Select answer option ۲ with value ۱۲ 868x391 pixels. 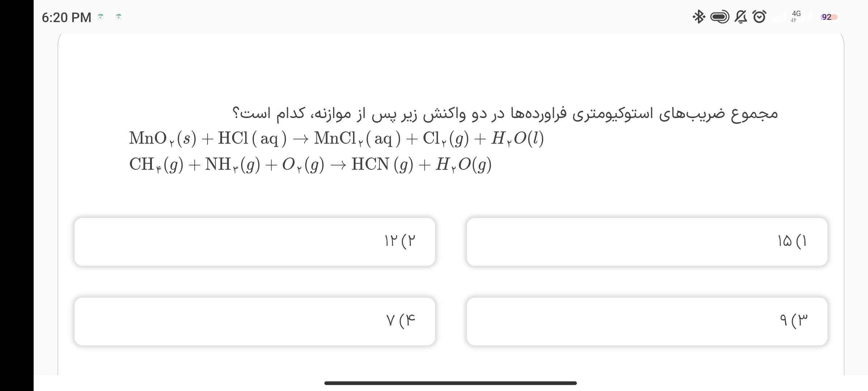[x=255, y=241]
